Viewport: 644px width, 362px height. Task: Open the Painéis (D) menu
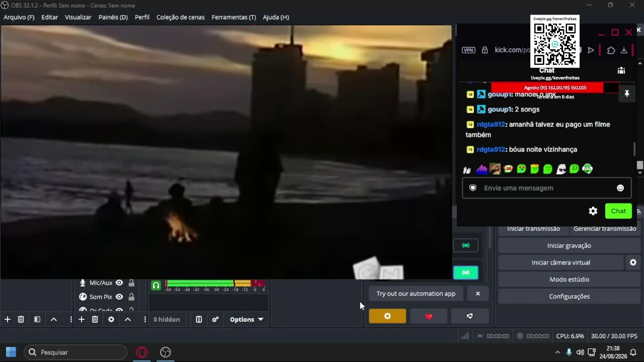tap(113, 17)
